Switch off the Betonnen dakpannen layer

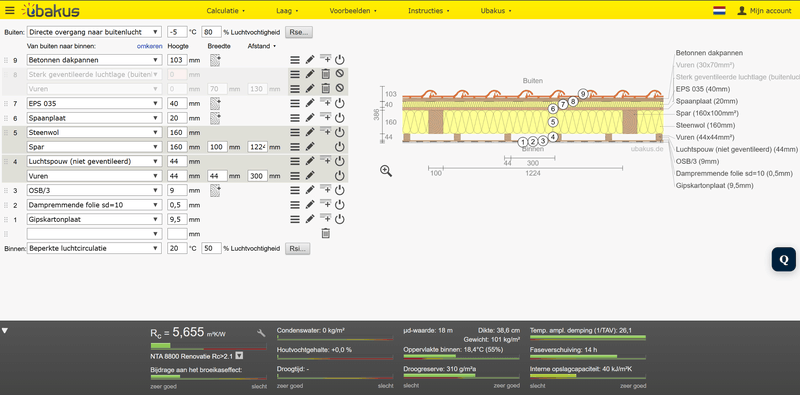click(x=340, y=60)
